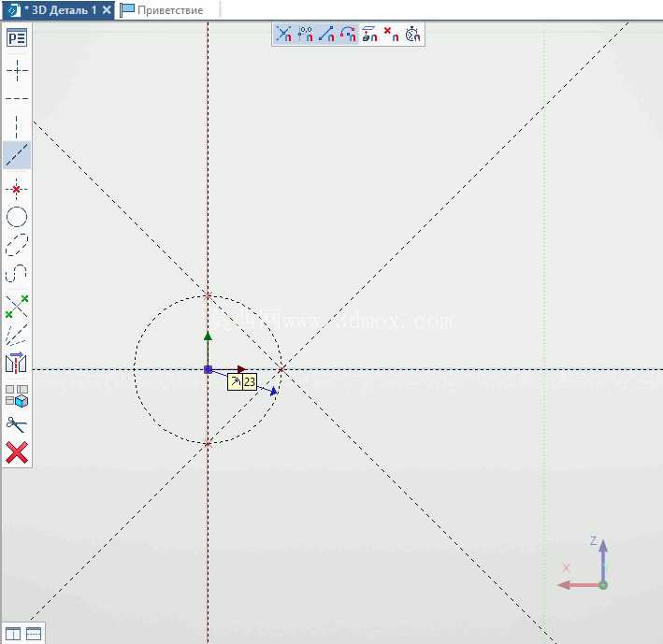Click the green vertical manipulator arrow
Image resolution: width=663 pixels, height=644 pixels.
[208, 336]
